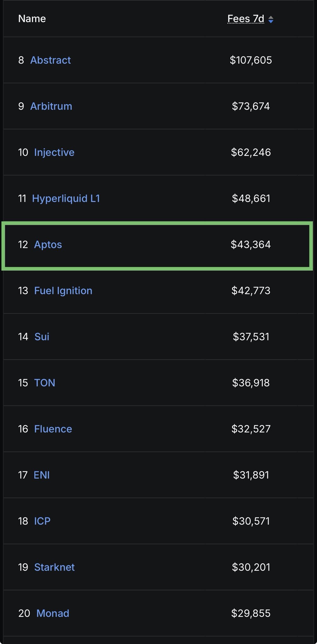Select the Monad $29,855 fee value
Image resolution: width=317 pixels, height=644 pixels.
(x=251, y=613)
